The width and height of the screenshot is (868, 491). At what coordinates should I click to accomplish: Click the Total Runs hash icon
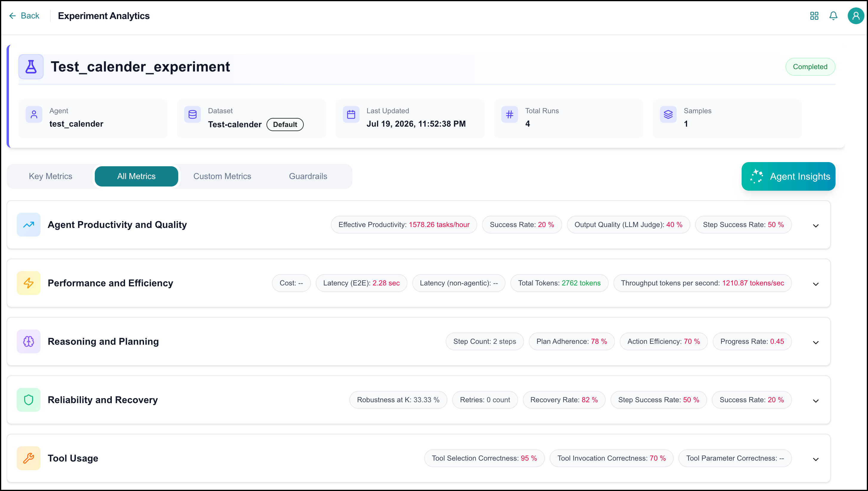(510, 115)
